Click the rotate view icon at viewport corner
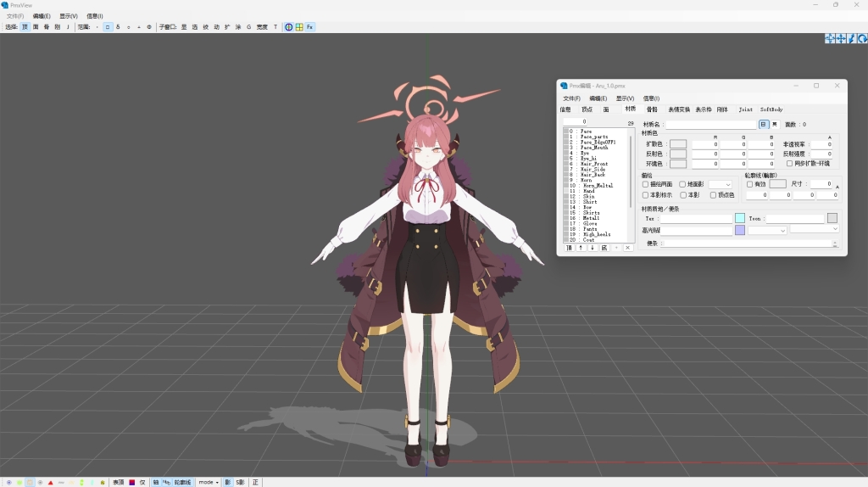The height and width of the screenshot is (487, 868). click(x=862, y=38)
